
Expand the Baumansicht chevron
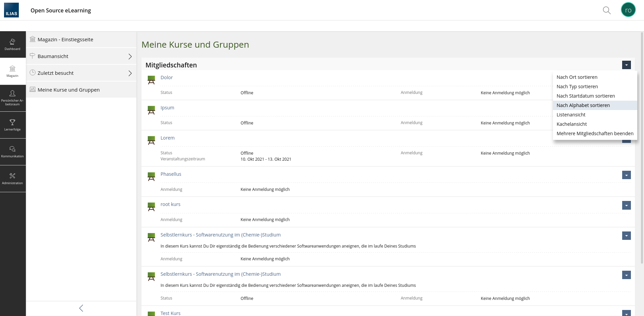(130, 56)
